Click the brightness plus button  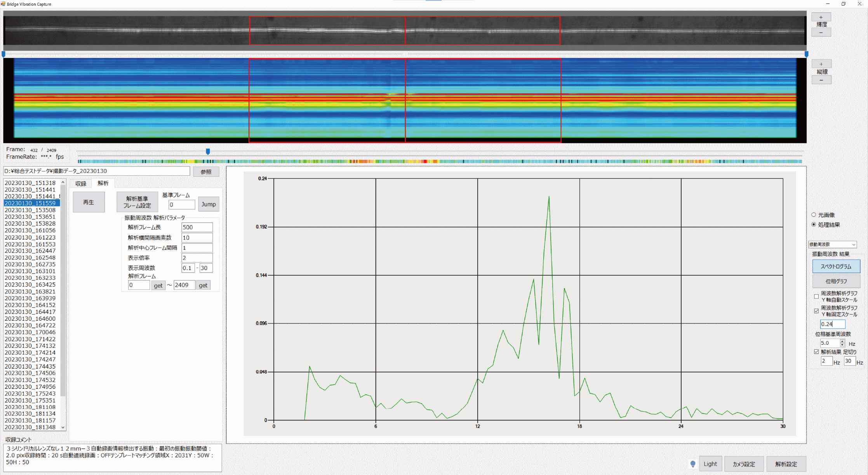point(821,17)
